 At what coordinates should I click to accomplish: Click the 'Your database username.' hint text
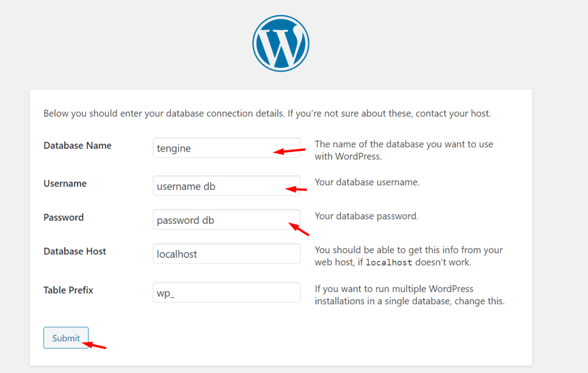tap(367, 182)
